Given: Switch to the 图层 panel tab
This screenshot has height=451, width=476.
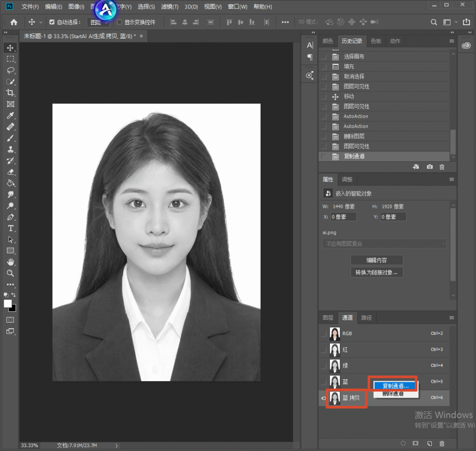Looking at the screenshot, I should click(x=328, y=318).
